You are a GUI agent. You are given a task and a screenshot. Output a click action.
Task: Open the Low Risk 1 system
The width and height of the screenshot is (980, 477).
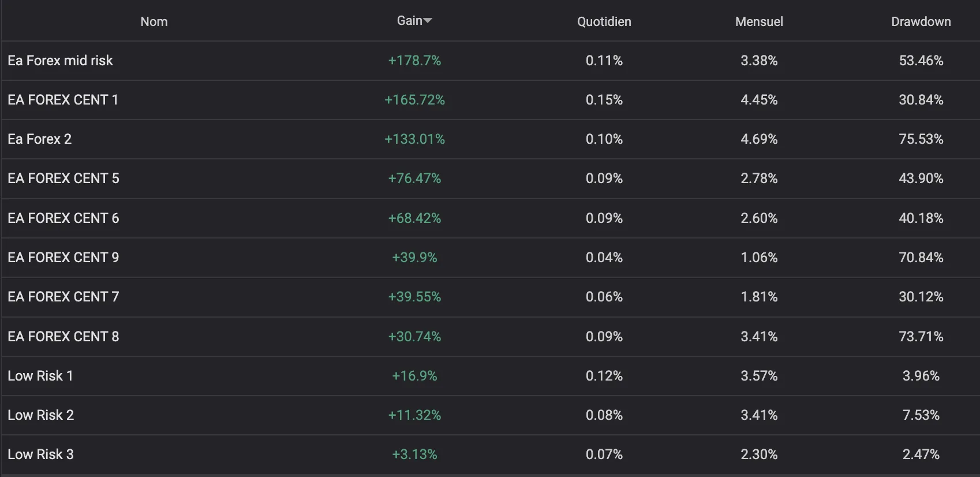[x=40, y=376]
